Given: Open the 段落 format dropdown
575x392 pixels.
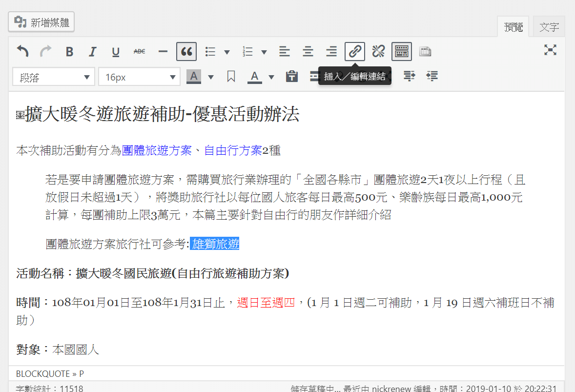Looking at the screenshot, I should [54, 77].
